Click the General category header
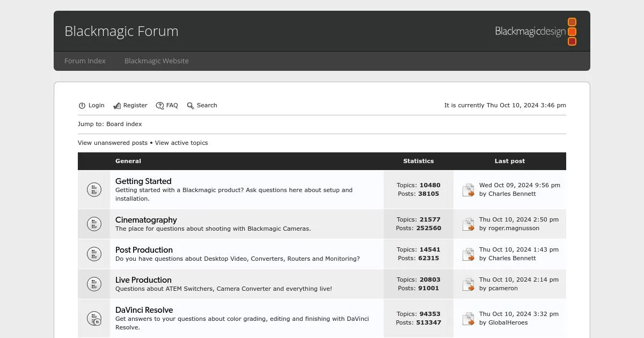 128,161
